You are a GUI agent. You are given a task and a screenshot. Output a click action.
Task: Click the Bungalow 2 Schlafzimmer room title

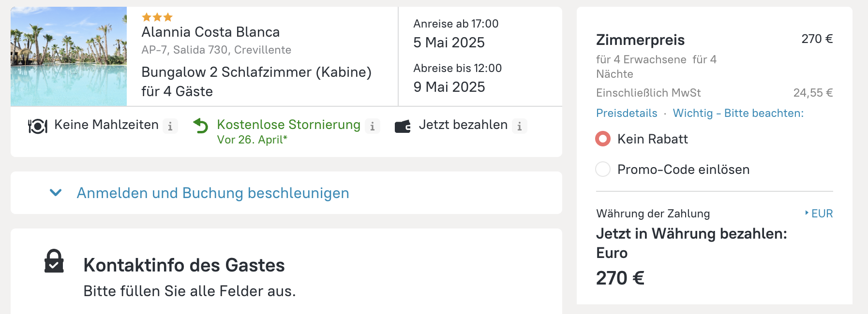point(256,72)
